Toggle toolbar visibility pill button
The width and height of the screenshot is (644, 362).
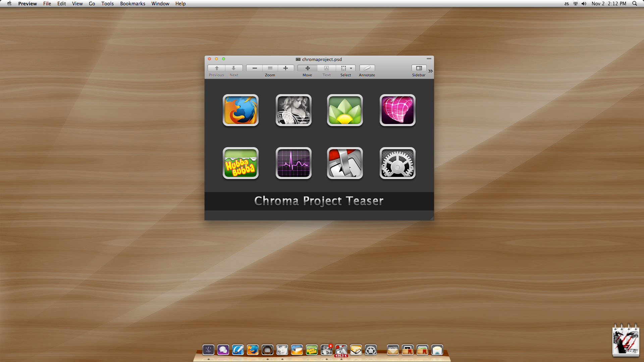(429, 59)
